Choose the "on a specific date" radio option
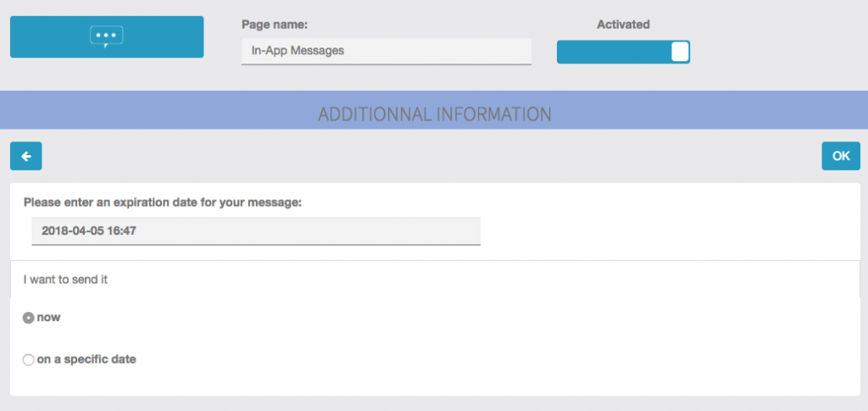Viewport: 868px width, 411px height. point(29,360)
